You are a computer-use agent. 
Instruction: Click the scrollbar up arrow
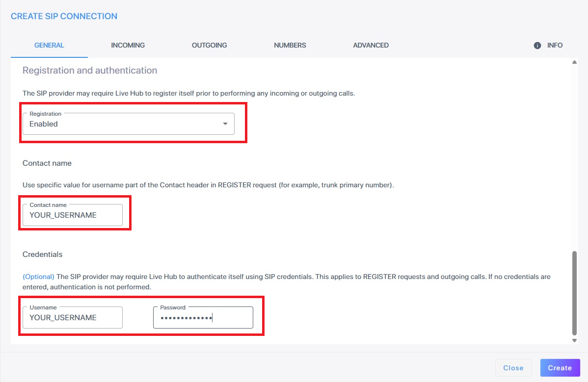[574, 62]
